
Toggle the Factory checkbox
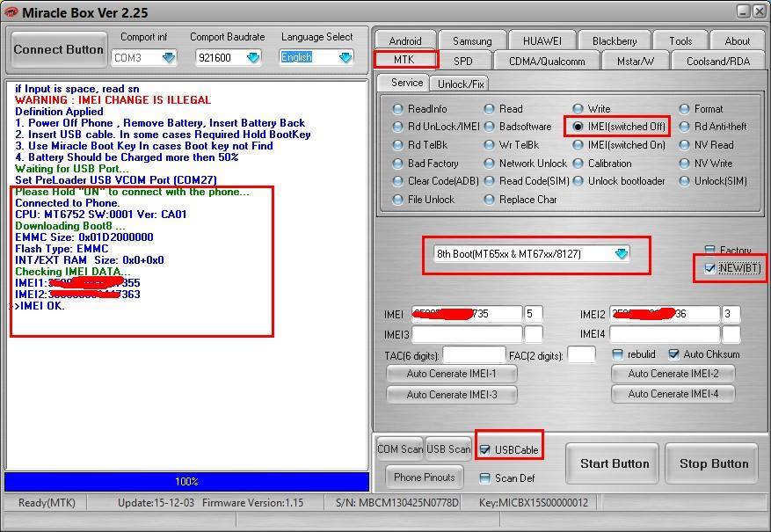709,250
